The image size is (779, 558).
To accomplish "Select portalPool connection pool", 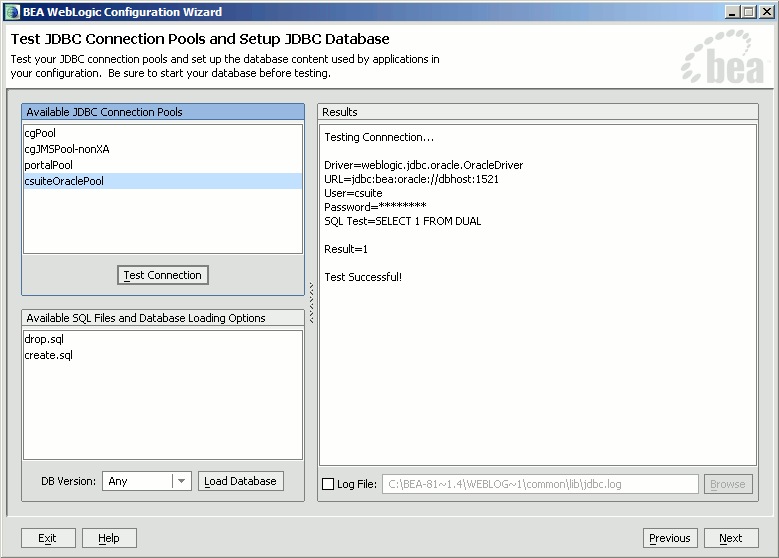I will [162, 165].
